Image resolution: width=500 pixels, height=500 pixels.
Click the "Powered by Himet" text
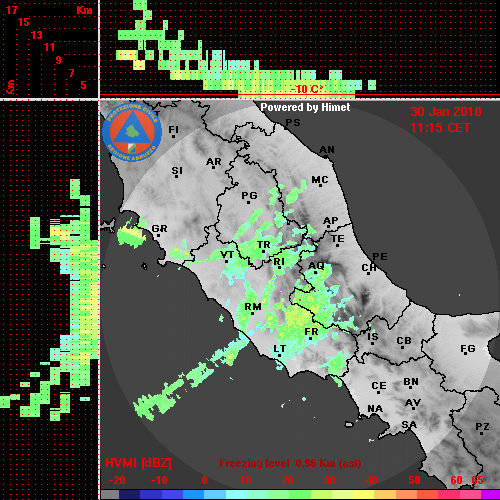(x=305, y=107)
